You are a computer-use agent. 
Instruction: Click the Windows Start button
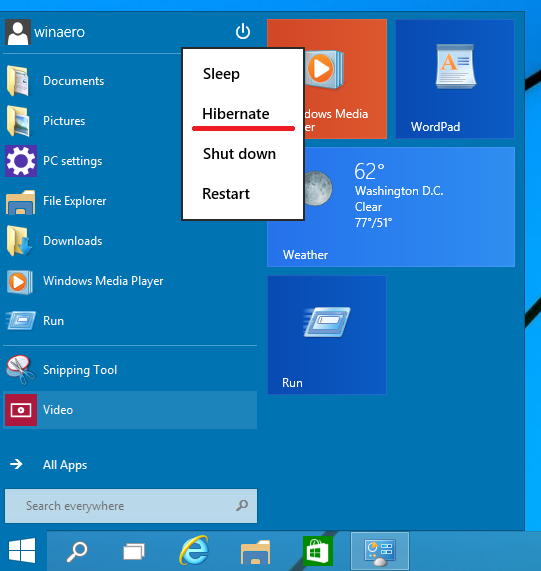pos(22,551)
